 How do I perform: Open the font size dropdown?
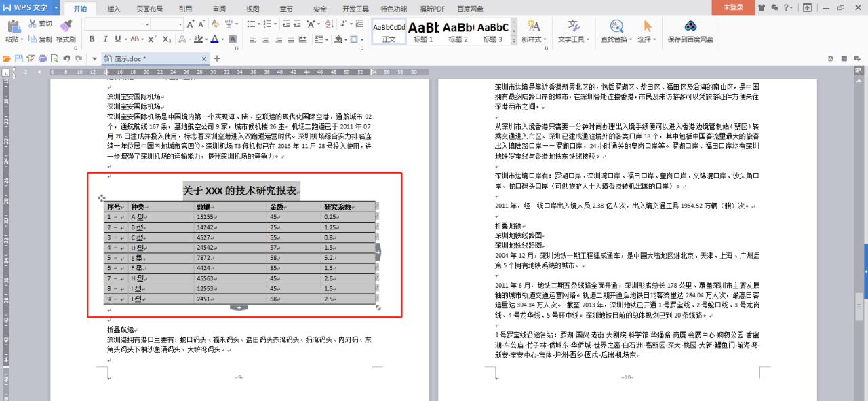click(180, 24)
